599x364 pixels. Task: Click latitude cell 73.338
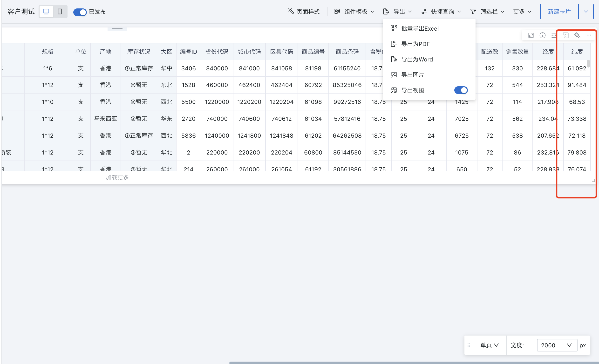tap(577, 119)
